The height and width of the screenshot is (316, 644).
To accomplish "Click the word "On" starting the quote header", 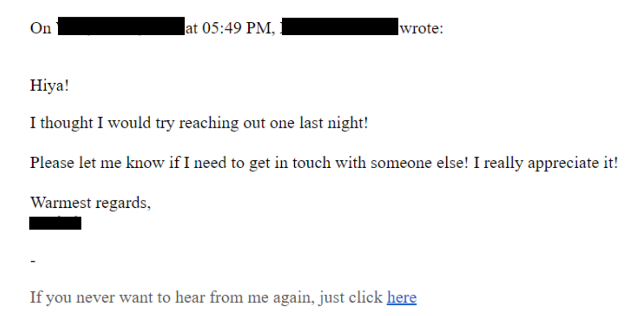I will click(41, 28).
